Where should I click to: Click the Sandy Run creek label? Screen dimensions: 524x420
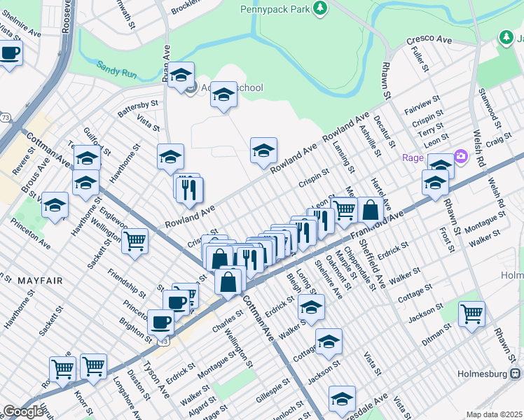point(116,69)
